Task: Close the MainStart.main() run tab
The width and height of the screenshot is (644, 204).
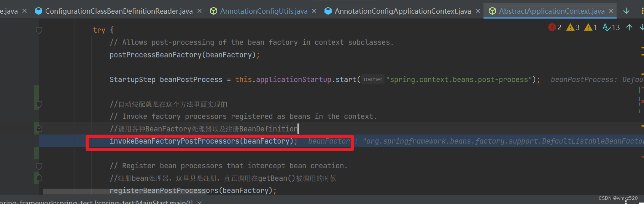Action: click(x=199, y=202)
